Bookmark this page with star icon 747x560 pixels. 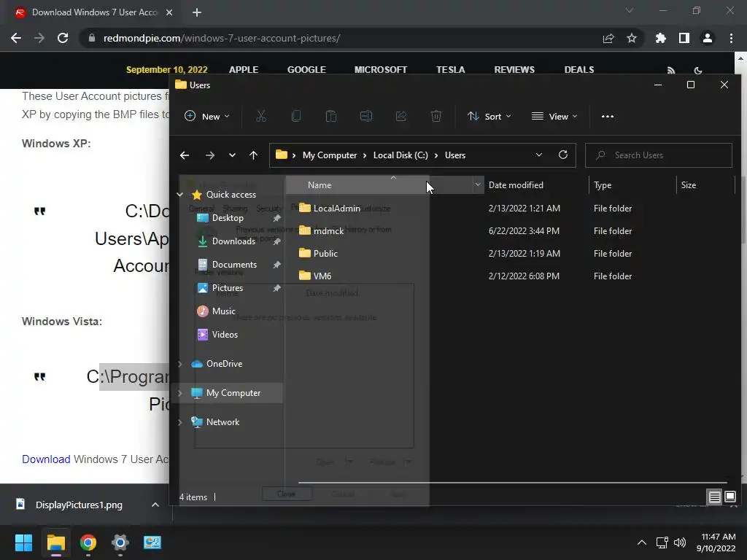632,38
